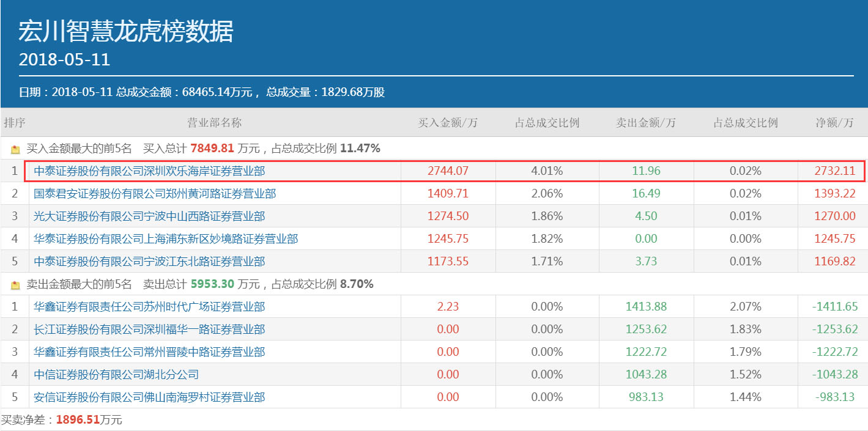Click the summary line with 总成交金额 68465.14万元
This screenshot has height=431, width=868.
coord(201,93)
